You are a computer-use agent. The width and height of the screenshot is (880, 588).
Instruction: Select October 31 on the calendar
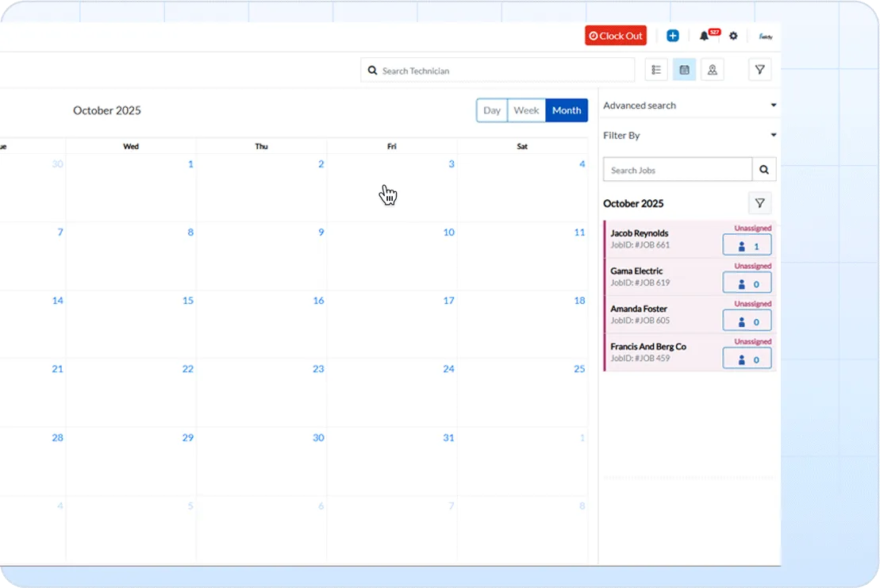click(x=449, y=438)
